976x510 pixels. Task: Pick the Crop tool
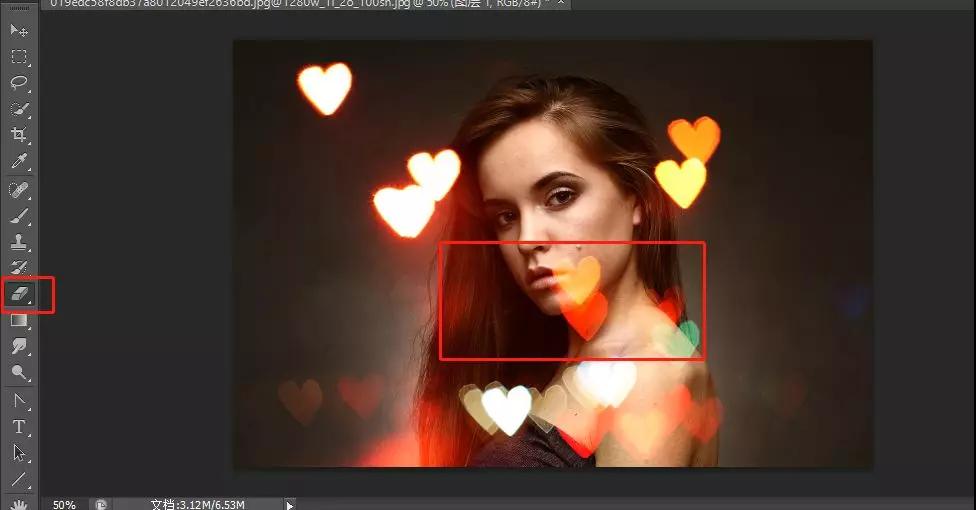click(x=19, y=135)
